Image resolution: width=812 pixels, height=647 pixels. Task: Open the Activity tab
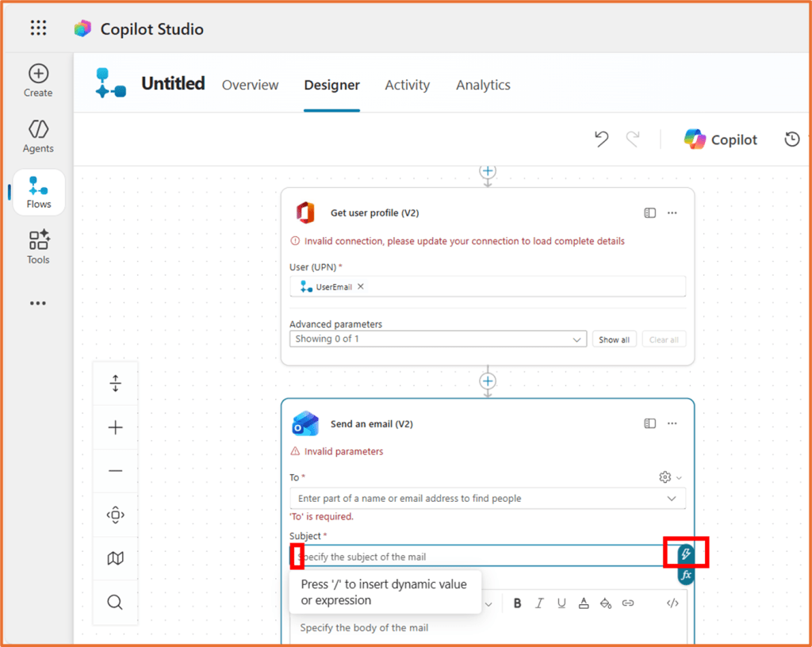coord(407,85)
